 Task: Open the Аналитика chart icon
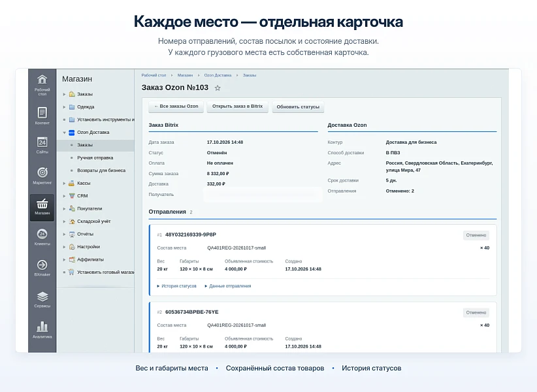tap(42, 327)
